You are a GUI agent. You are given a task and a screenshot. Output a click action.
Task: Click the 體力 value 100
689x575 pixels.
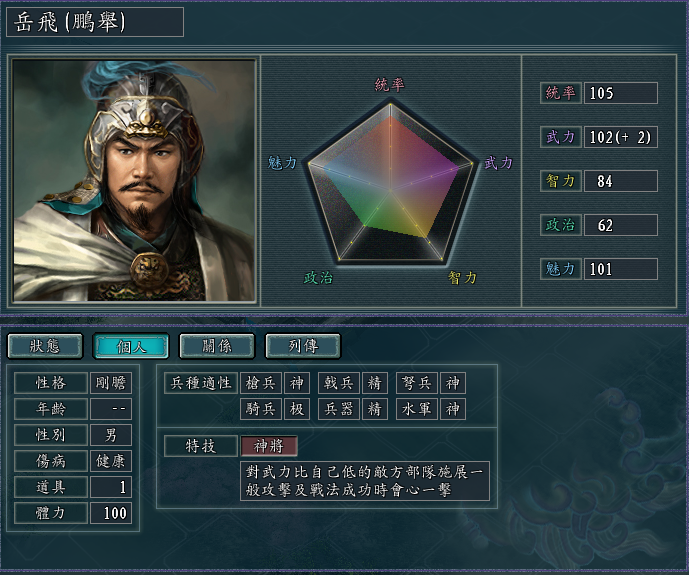[110, 513]
